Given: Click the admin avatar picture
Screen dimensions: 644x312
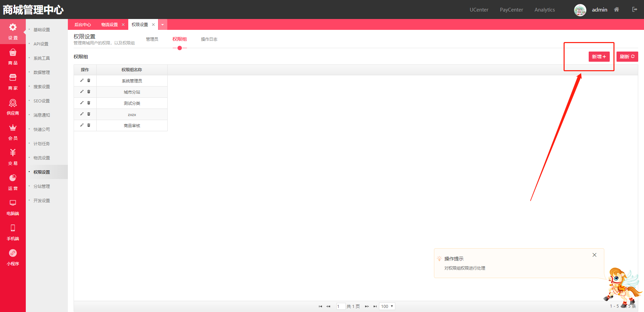Looking at the screenshot, I should coord(580,10).
